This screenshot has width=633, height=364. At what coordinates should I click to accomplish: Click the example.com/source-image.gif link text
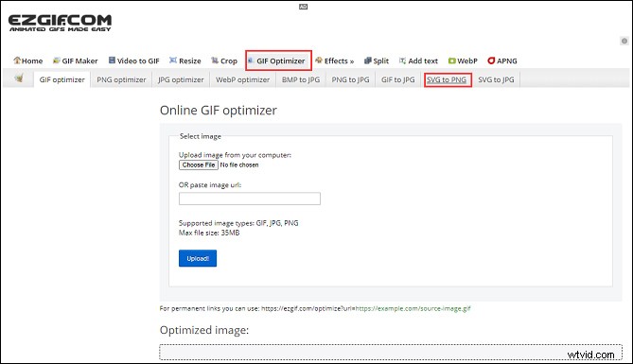click(x=413, y=309)
